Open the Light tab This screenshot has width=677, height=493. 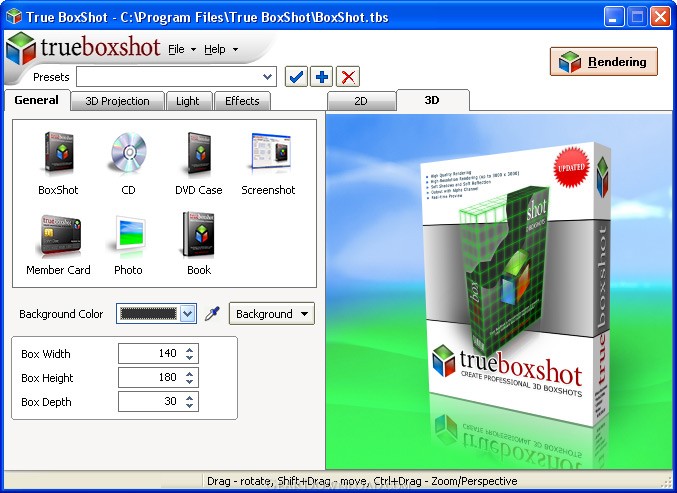click(188, 101)
